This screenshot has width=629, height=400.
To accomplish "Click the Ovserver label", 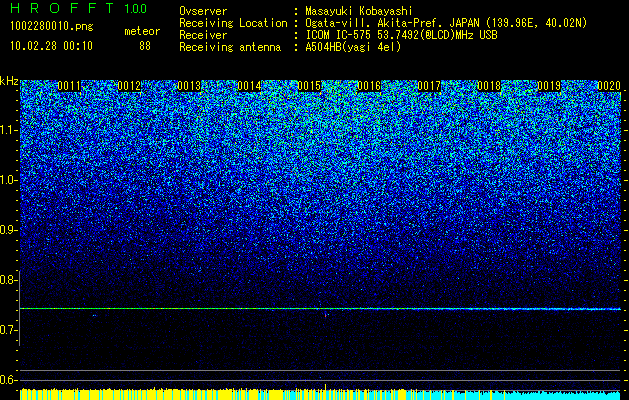I will tap(203, 11).
